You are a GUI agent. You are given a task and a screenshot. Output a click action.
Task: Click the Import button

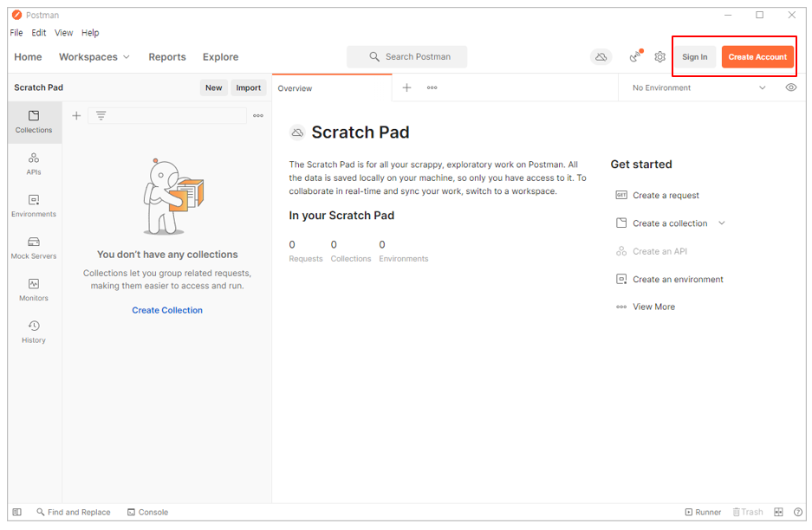tap(248, 87)
